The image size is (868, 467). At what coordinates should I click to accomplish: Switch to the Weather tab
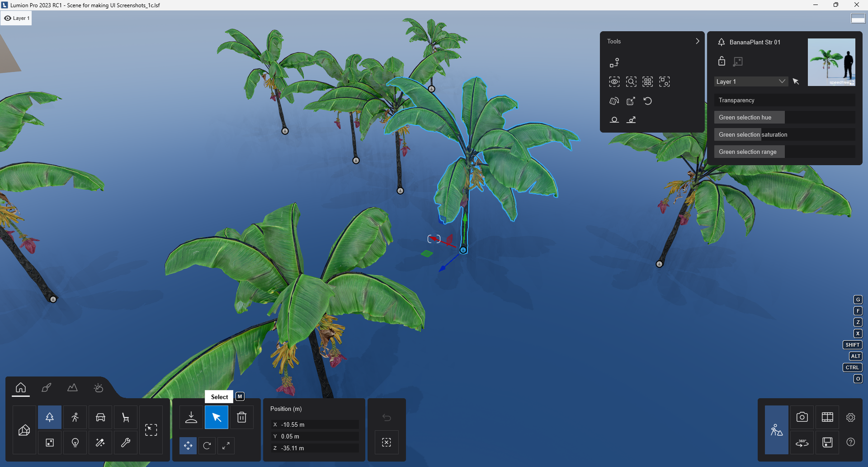tap(98, 388)
